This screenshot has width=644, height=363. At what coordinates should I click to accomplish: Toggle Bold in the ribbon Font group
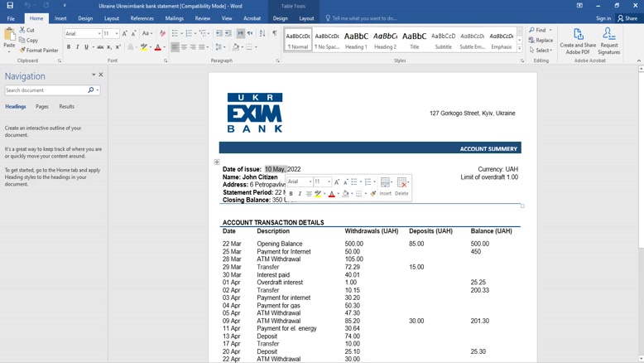69,47
